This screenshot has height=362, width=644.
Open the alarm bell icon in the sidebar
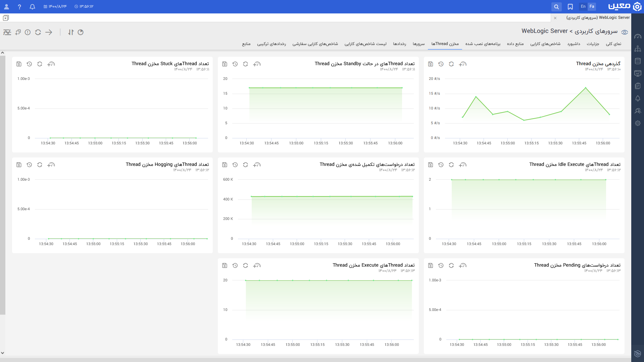[638, 98]
